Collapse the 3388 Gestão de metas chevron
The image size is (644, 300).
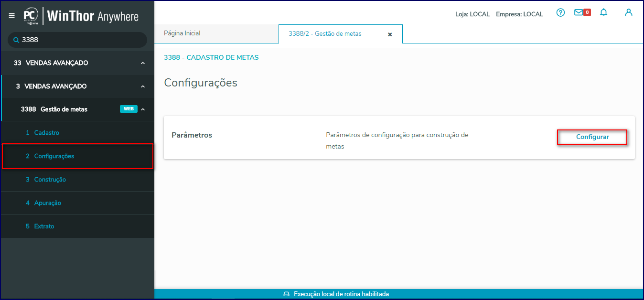click(x=143, y=109)
